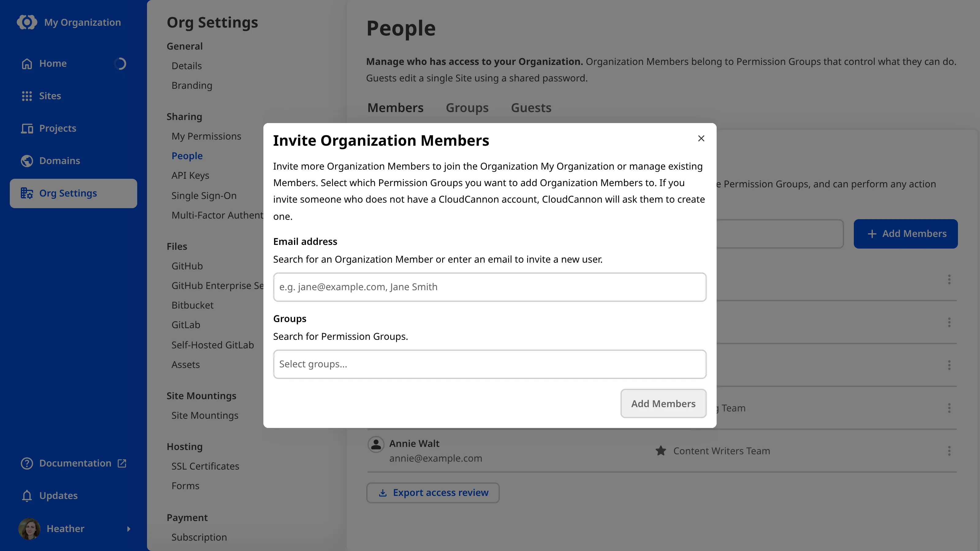Click the Updates bell icon
The height and width of the screenshot is (551, 980).
point(27,496)
